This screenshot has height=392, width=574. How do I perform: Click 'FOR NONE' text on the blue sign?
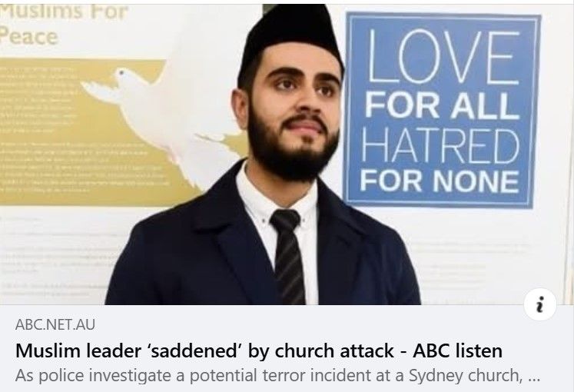tap(440, 181)
